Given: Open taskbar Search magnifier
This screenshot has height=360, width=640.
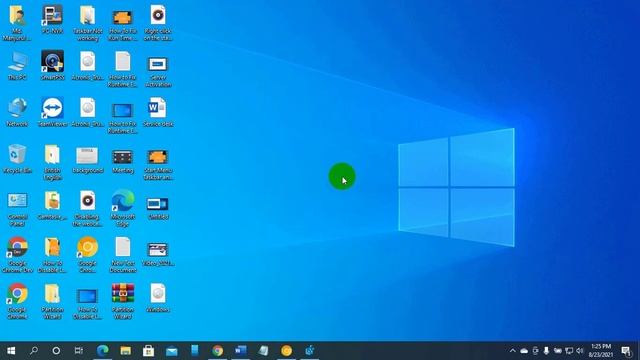Looking at the screenshot, I should [x=34, y=351].
